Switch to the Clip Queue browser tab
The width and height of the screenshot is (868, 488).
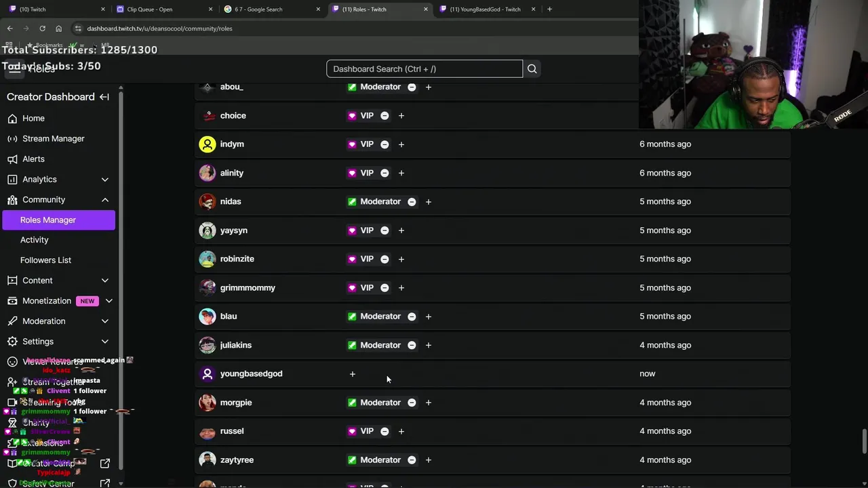(150, 9)
